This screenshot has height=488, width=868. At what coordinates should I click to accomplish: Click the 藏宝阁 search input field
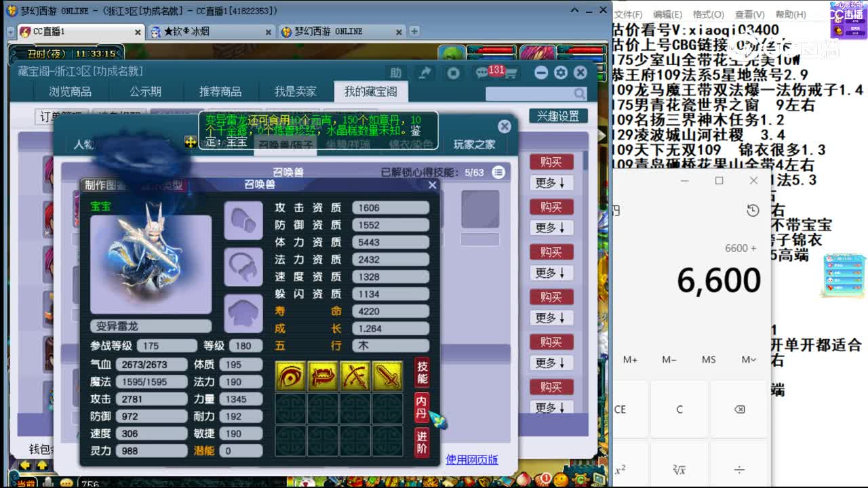pyautogui.click(x=530, y=94)
